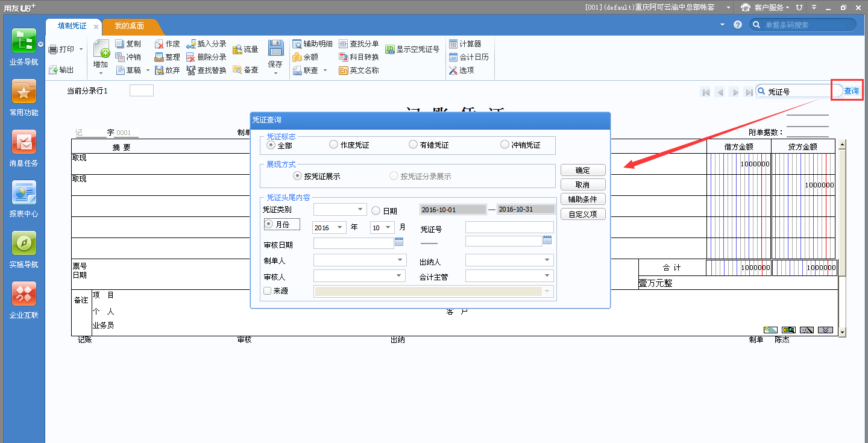Image resolution: width=868 pixels, height=443 pixels.
Task: Switch to the 我的桌面 tab
Action: click(x=130, y=27)
